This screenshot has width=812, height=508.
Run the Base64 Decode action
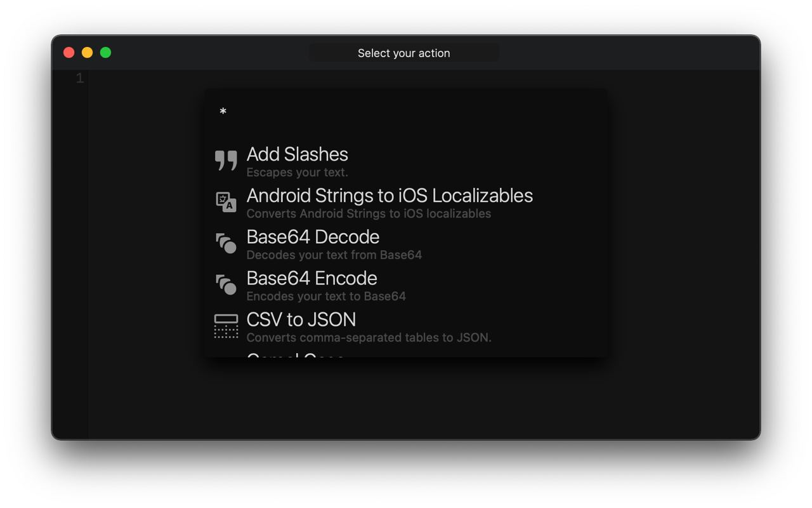click(x=406, y=243)
